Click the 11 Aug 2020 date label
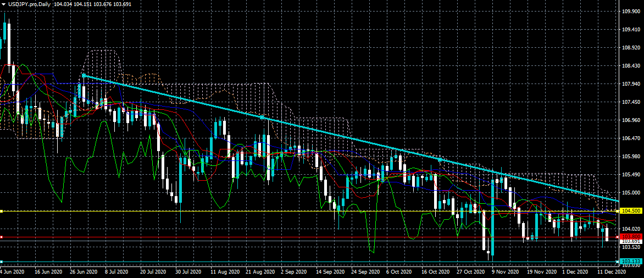 225,272
